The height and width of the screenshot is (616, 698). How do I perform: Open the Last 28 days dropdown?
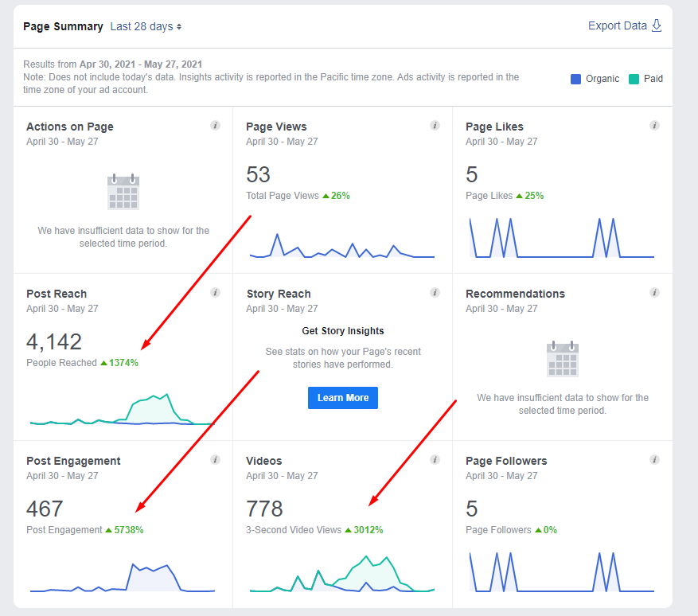146,26
